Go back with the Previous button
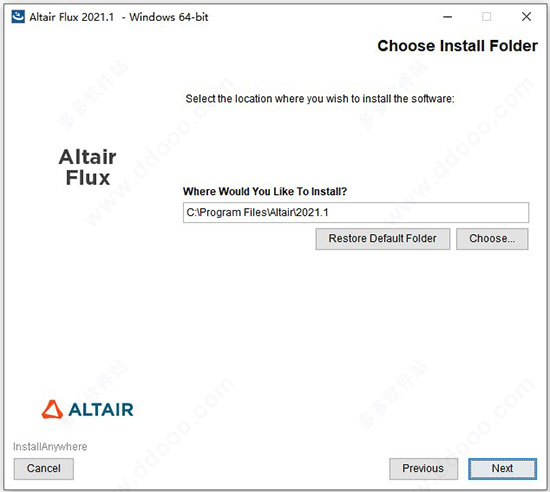 (x=423, y=469)
